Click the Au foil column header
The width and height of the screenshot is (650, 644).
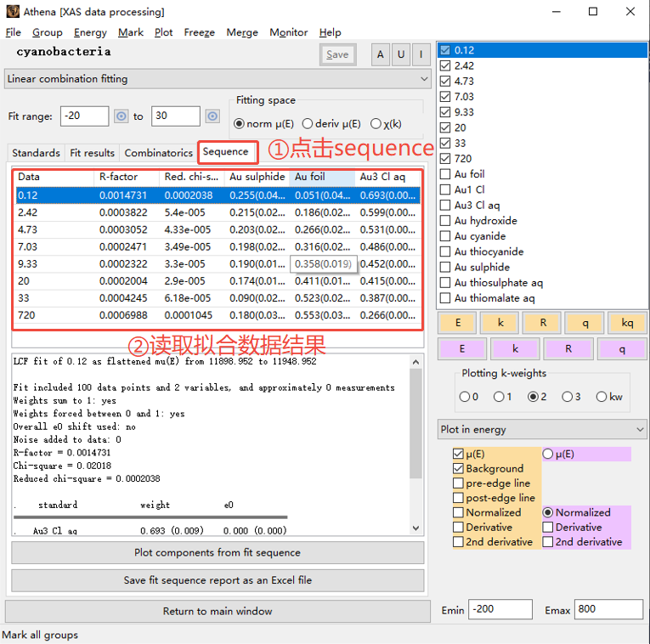click(x=322, y=177)
